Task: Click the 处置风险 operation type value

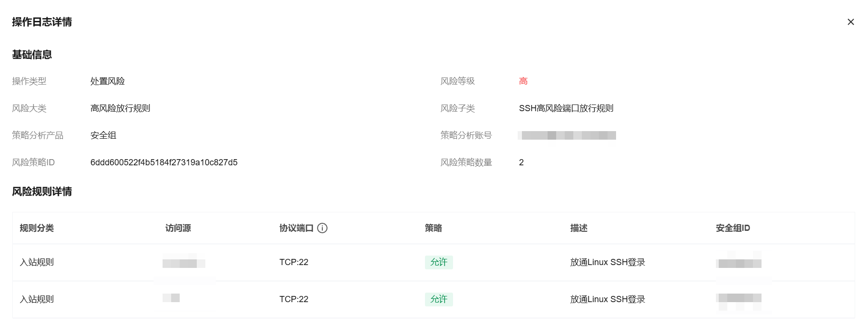Action: pyautogui.click(x=107, y=81)
